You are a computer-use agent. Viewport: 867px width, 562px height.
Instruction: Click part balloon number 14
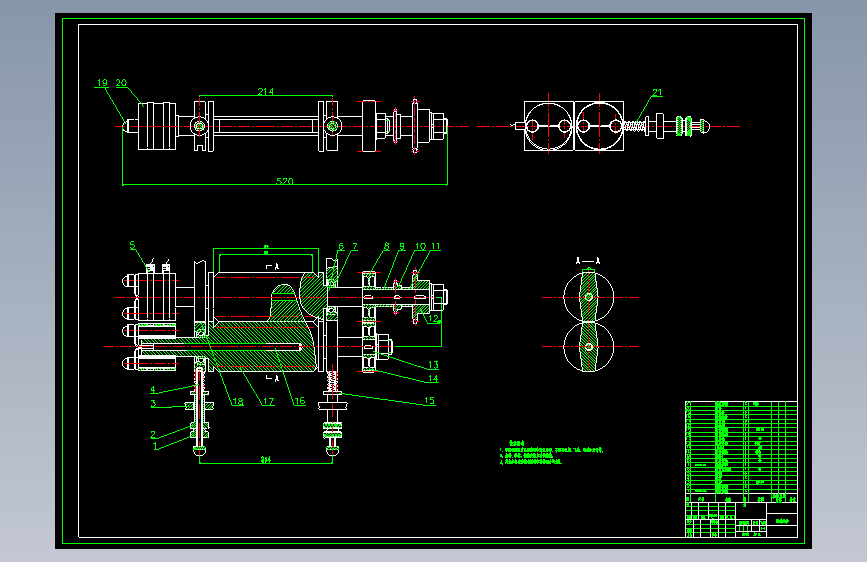coord(434,378)
